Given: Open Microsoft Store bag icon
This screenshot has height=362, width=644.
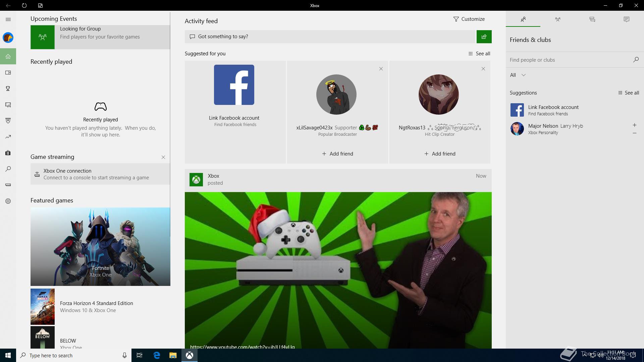Looking at the screenshot, I should (8, 153).
